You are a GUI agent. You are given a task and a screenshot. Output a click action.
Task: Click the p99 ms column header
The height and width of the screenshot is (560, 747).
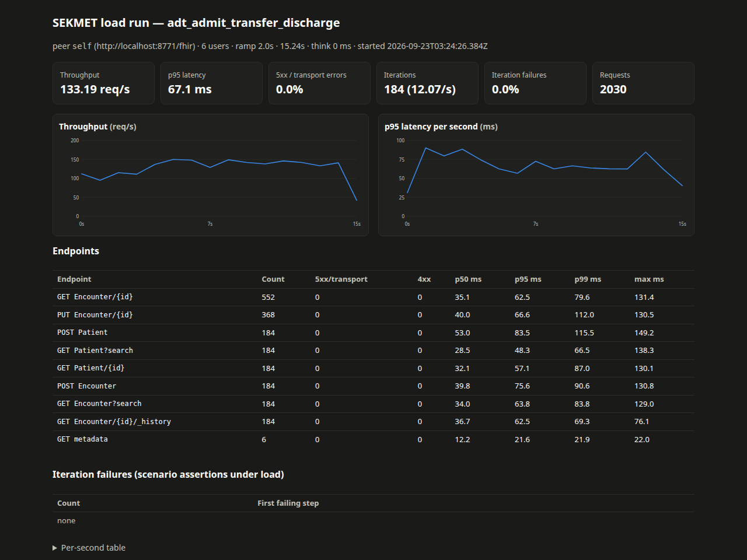pyautogui.click(x=588, y=279)
